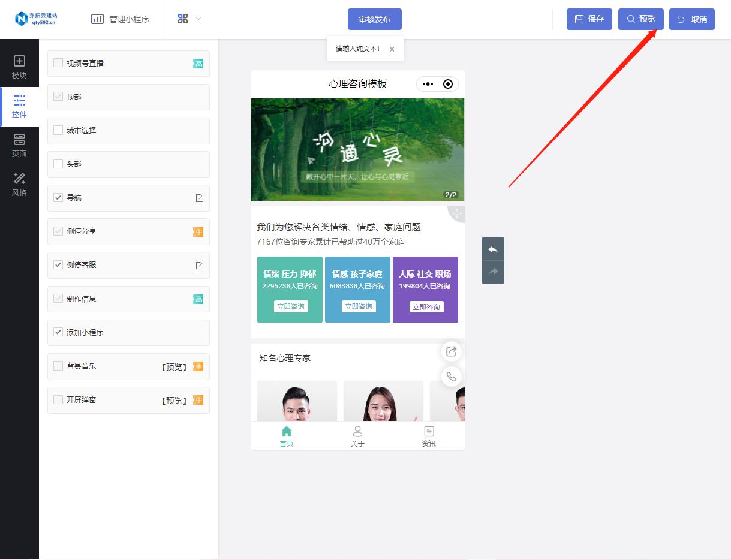The height and width of the screenshot is (560, 731).
Task: Click the 中 badge on 背景音乐
Action: coord(198,366)
